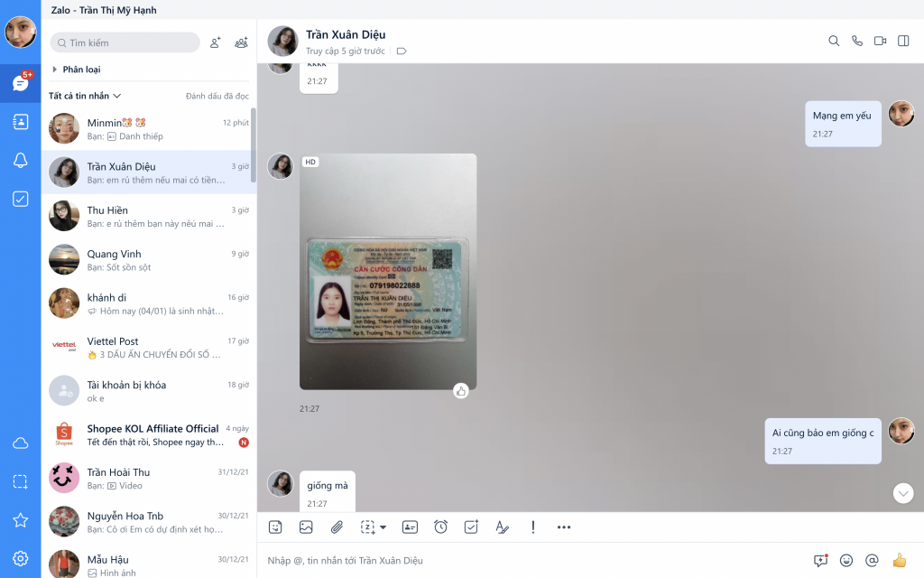Open the sticker picker in chat toolbar
The width and height of the screenshot is (924, 578).
click(275, 527)
